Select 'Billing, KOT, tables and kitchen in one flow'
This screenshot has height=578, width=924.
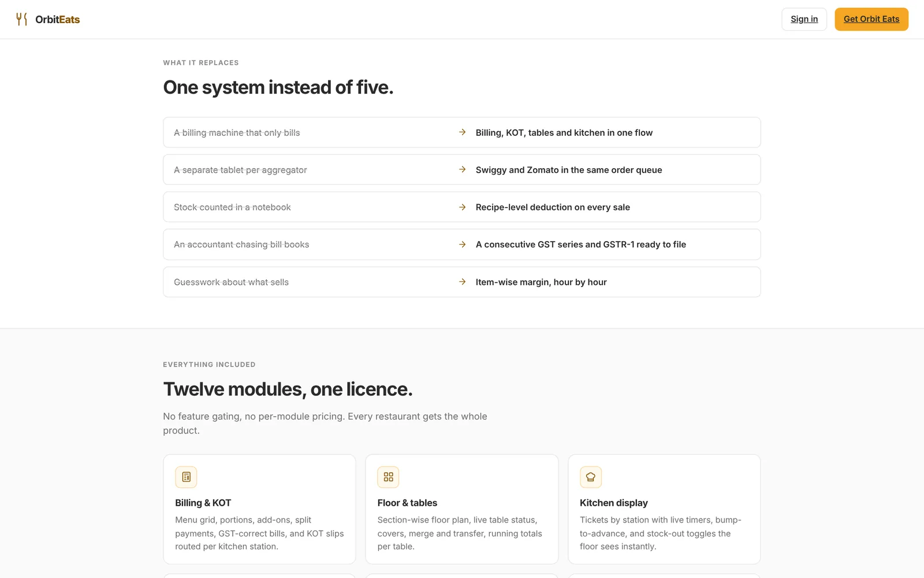(564, 133)
